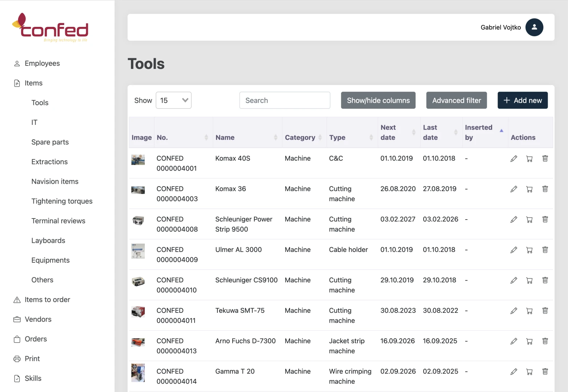
Task: Edit the Komax 36 entry
Action: pyautogui.click(x=514, y=189)
